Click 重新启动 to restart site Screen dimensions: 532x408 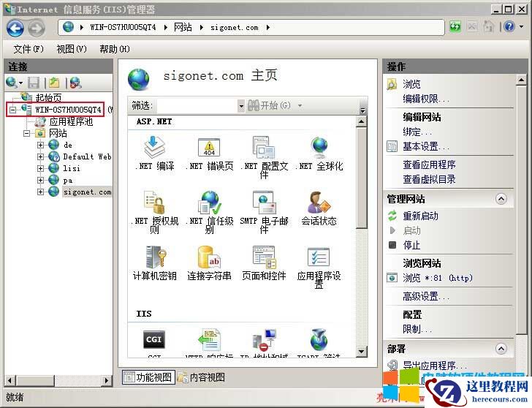420,216
